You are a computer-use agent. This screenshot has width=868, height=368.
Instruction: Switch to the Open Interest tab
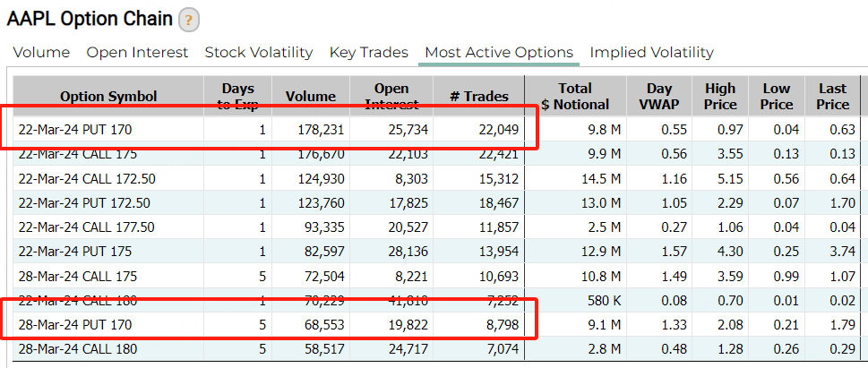click(x=137, y=53)
